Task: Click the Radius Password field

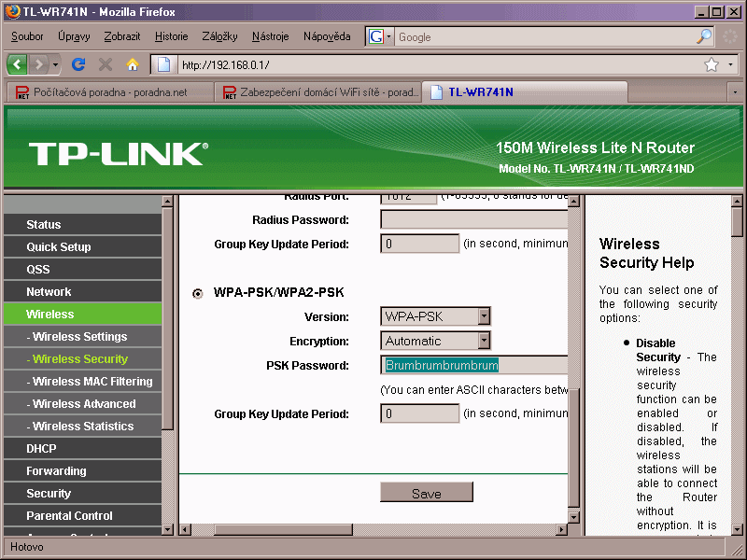Action: (474, 219)
